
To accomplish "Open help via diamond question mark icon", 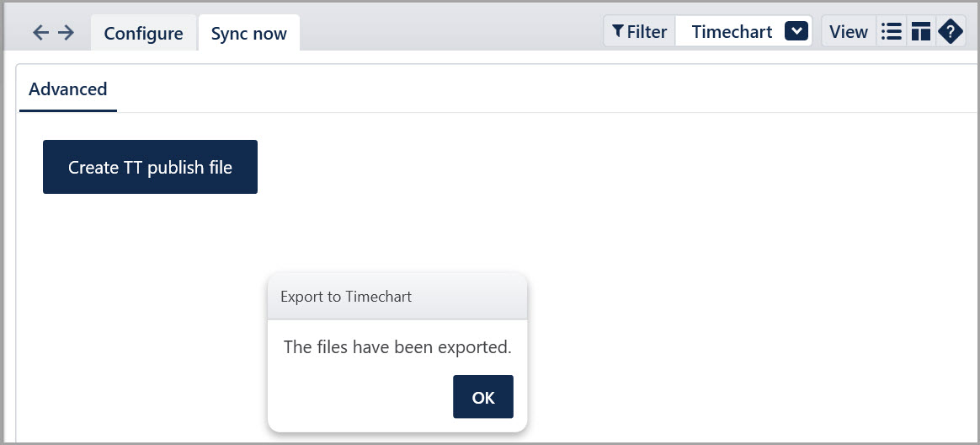I will click(x=951, y=31).
